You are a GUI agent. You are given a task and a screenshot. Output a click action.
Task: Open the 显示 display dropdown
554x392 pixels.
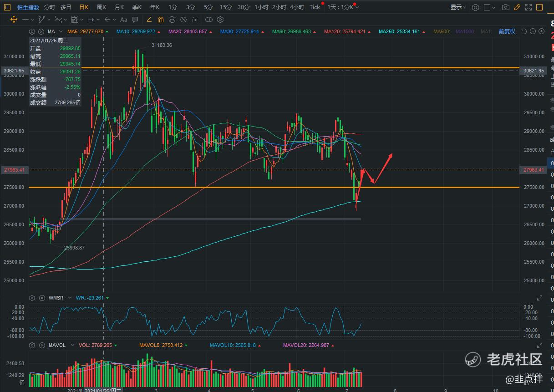(x=458, y=7)
